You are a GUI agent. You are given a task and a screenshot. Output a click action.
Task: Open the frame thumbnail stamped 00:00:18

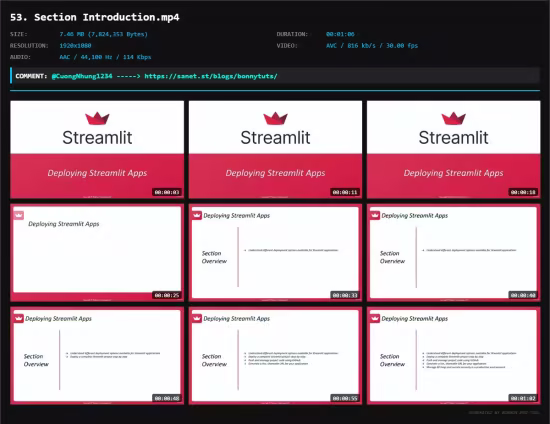tap(454, 150)
